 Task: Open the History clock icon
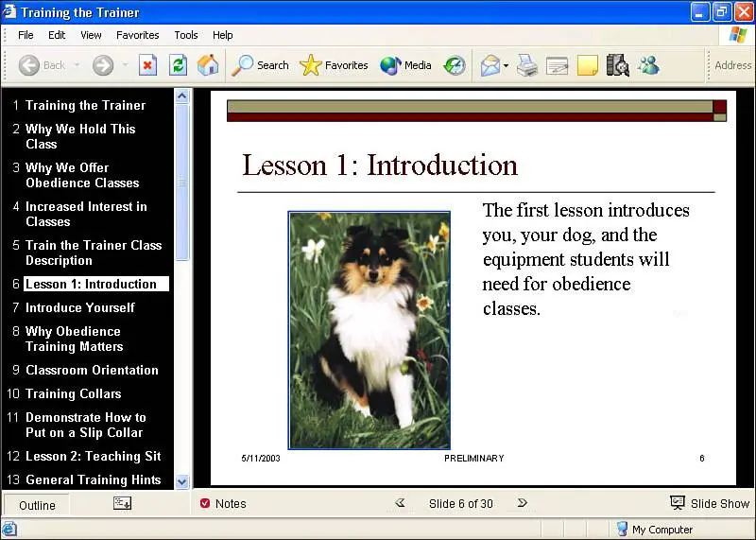point(455,65)
